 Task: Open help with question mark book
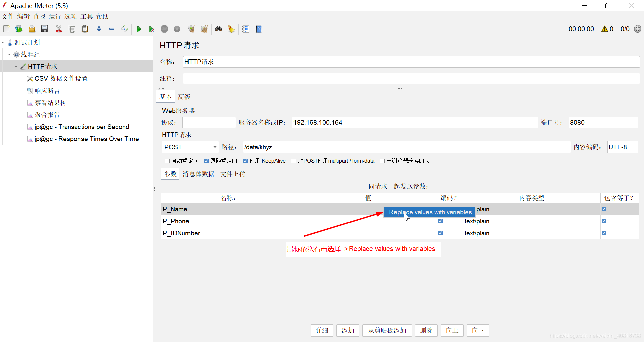pos(259,29)
